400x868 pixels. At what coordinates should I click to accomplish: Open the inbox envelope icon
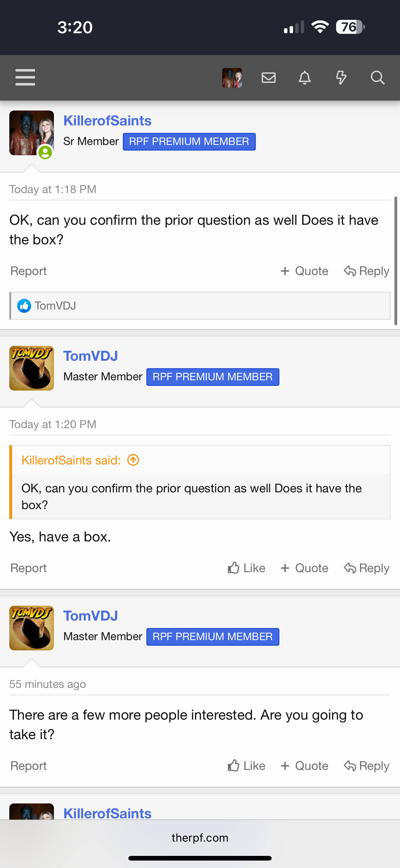(x=269, y=78)
